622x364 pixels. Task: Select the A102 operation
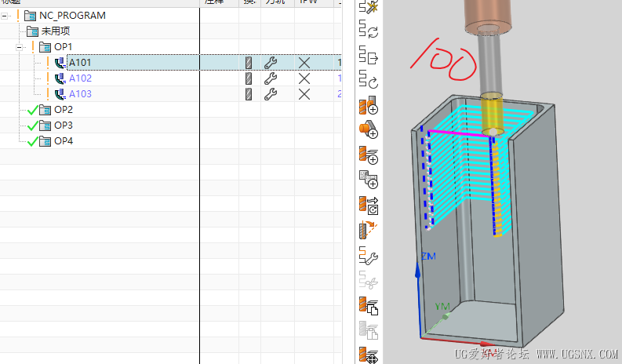click(x=80, y=78)
